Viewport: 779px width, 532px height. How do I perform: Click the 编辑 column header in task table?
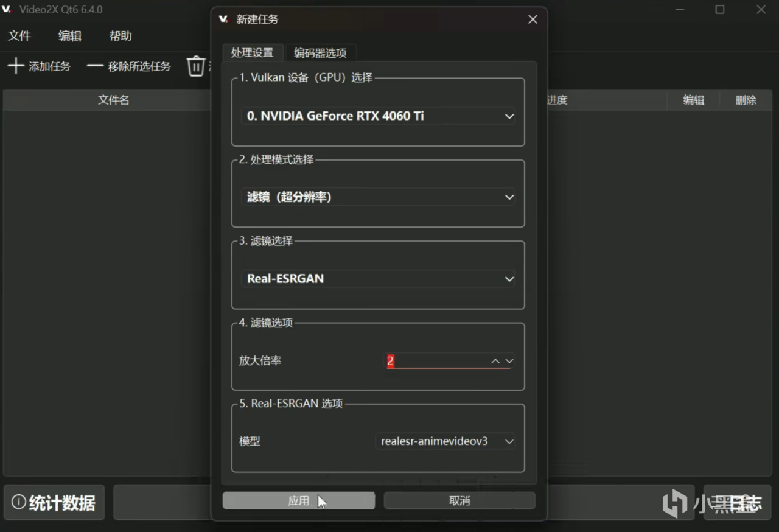click(694, 100)
